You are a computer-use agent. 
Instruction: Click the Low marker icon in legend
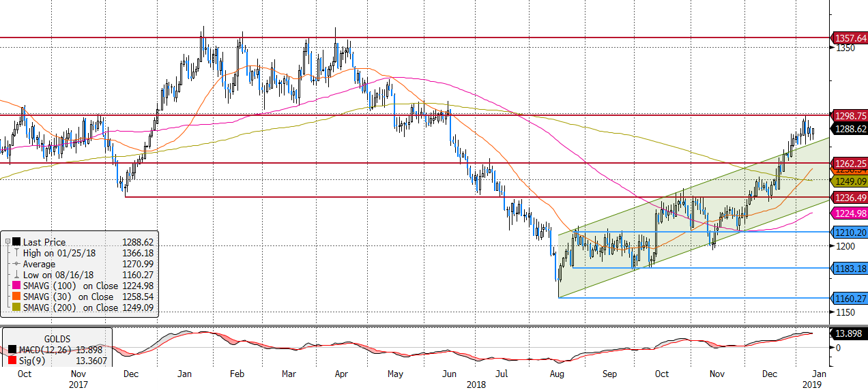pyautogui.click(x=16, y=275)
